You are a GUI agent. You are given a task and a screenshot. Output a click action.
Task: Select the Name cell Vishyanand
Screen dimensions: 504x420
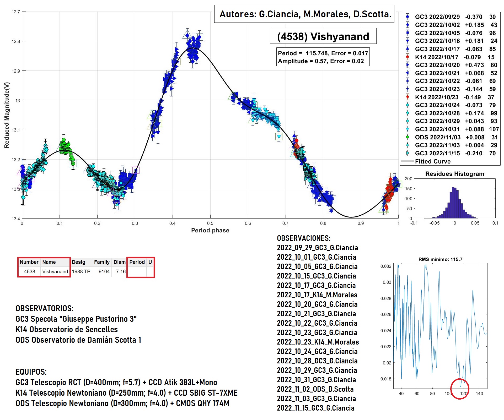pyautogui.click(x=55, y=271)
